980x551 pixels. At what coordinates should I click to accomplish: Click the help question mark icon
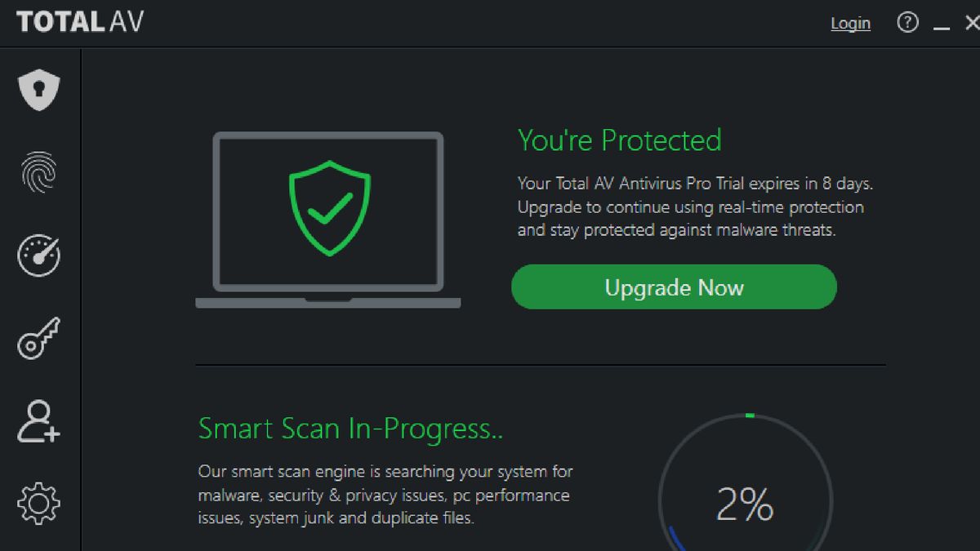coord(907,23)
